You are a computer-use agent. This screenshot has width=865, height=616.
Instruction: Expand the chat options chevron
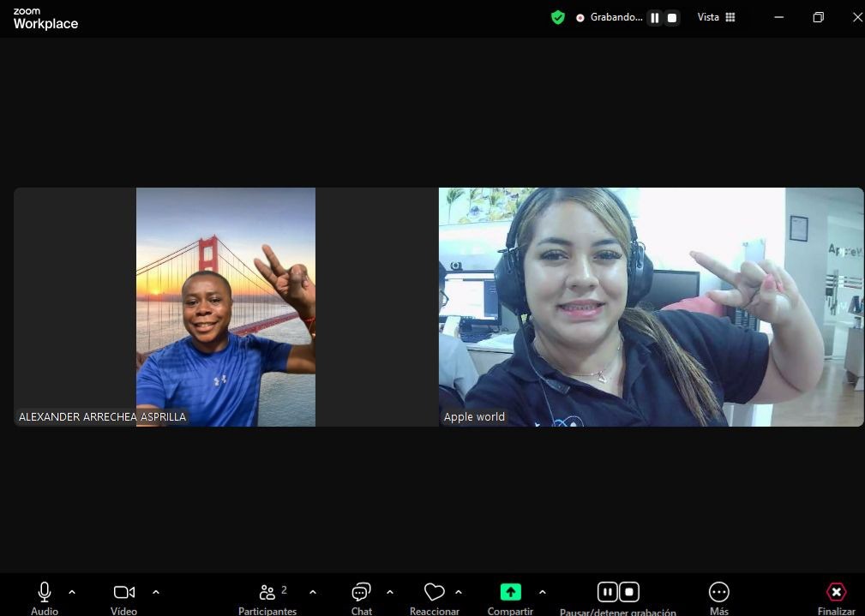[x=390, y=592]
